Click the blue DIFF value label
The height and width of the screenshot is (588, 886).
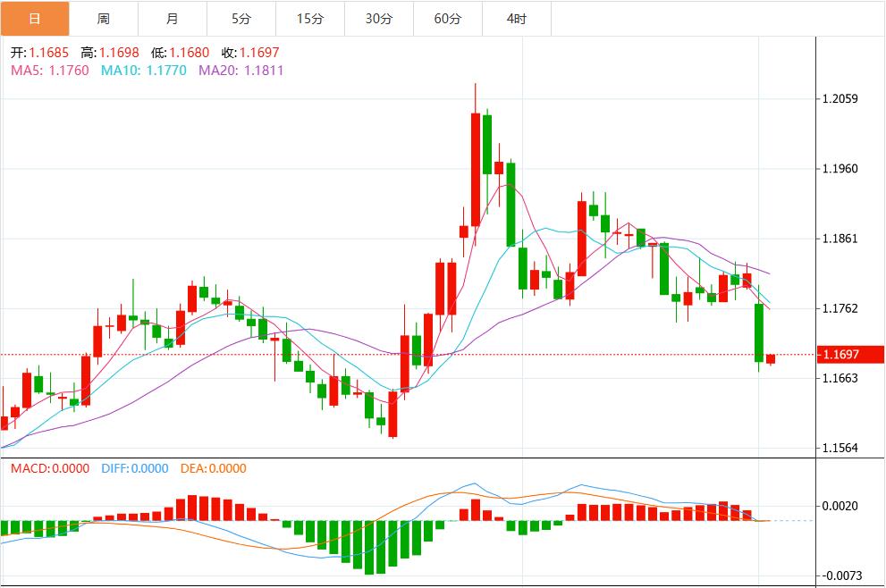[x=133, y=468]
